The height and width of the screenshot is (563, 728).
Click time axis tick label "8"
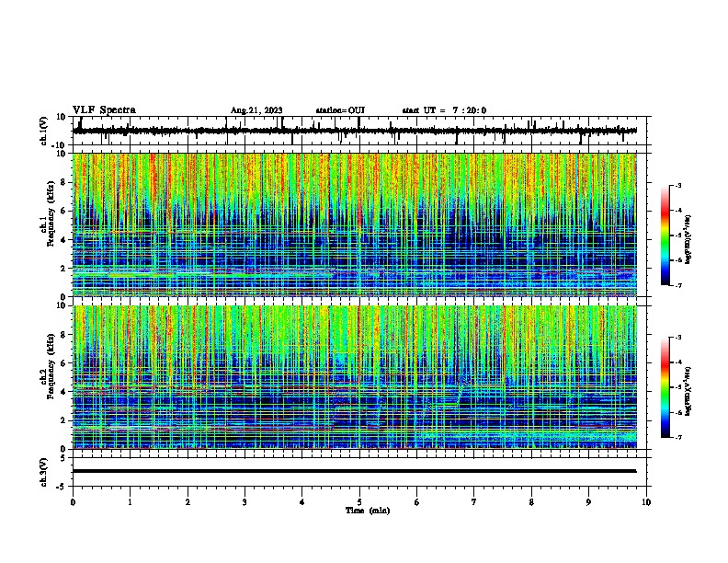pos(531,502)
